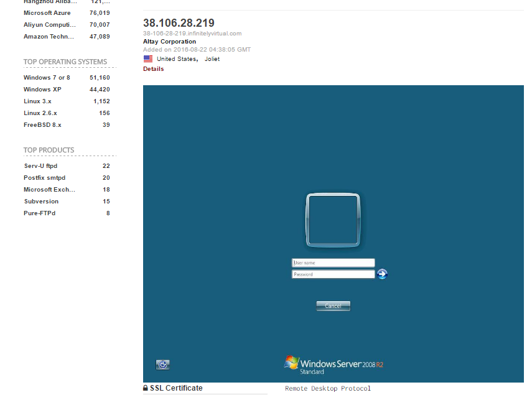This screenshot has width=532, height=395.
Task: Filter by Pure-FTPd product
Action: [39, 213]
